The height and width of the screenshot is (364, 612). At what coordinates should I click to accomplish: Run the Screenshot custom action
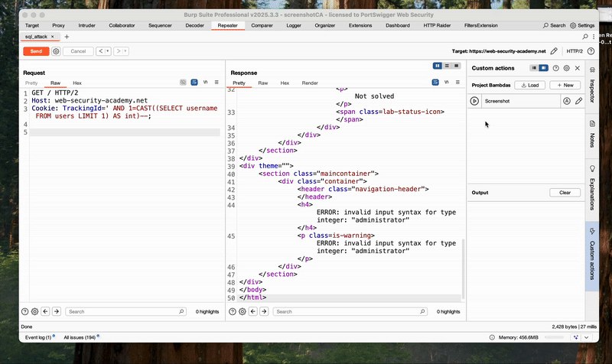click(x=474, y=100)
